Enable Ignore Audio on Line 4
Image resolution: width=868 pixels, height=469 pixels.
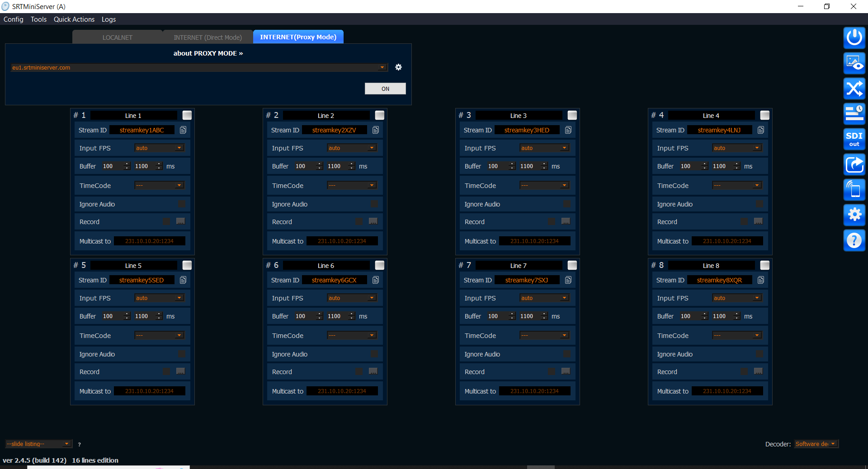click(759, 204)
